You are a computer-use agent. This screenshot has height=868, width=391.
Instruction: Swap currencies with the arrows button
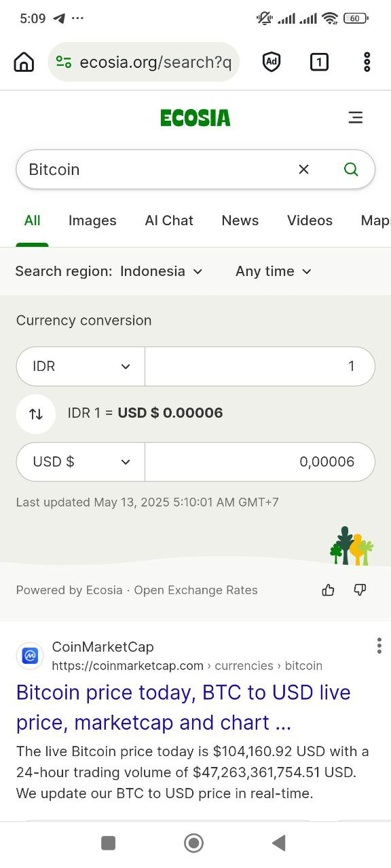pos(36,414)
